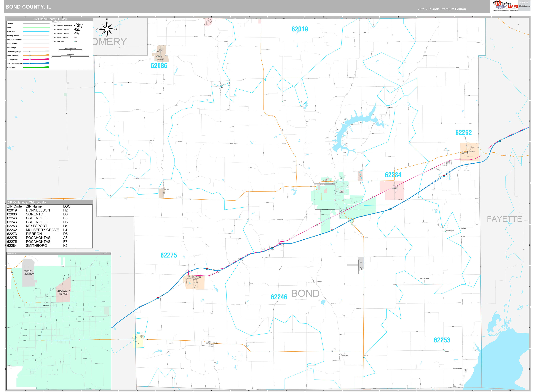Click the Stubblefield label near the interstate

point(271,250)
